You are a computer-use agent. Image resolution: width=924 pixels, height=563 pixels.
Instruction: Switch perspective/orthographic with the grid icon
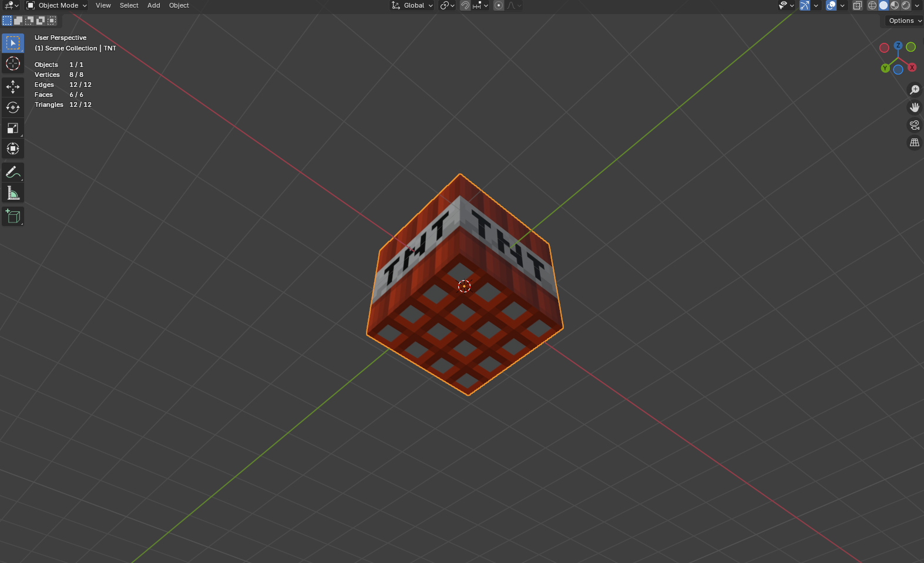(915, 143)
